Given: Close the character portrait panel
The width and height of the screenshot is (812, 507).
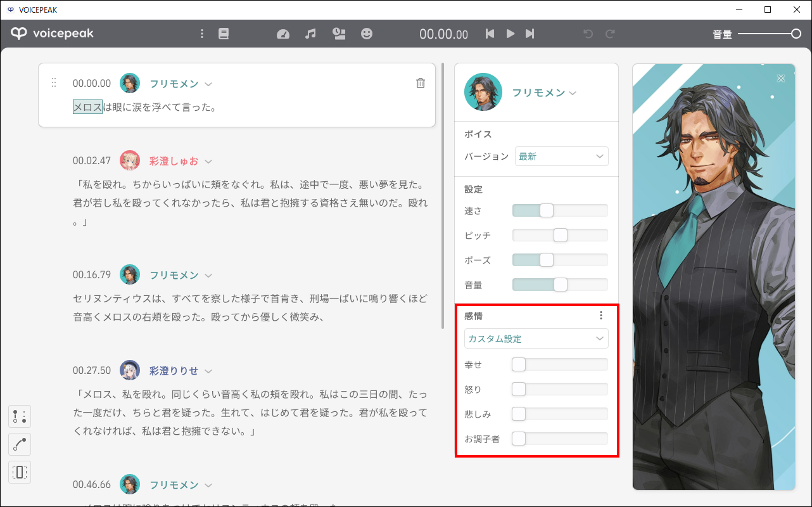Looking at the screenshot, I should [781, 78].
